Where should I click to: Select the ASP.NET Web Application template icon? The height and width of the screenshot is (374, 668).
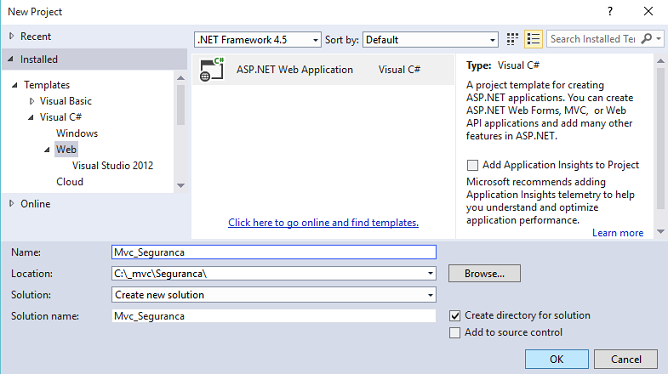[x=212, y=69]
